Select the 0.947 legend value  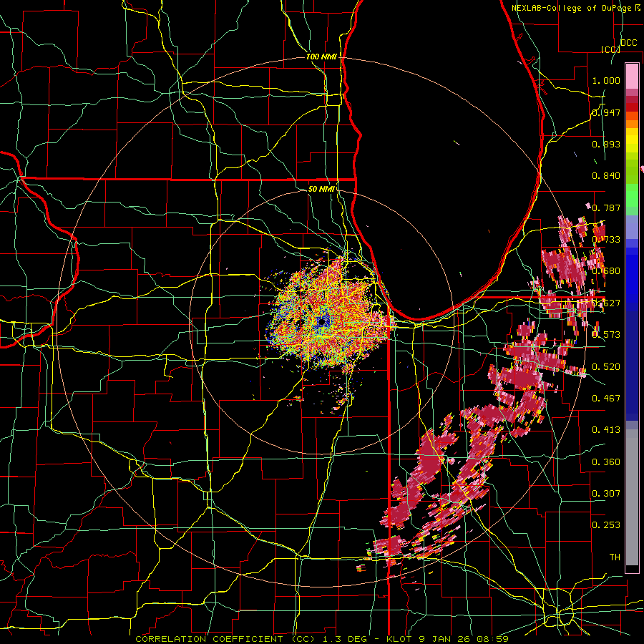[x=606, y=112]
